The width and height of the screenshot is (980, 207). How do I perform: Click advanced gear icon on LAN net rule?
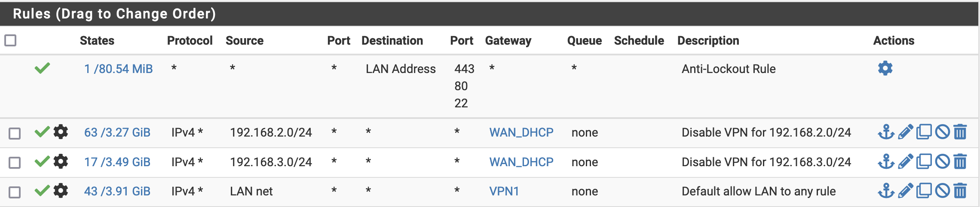pyautogui.click(x=61, y=191)
